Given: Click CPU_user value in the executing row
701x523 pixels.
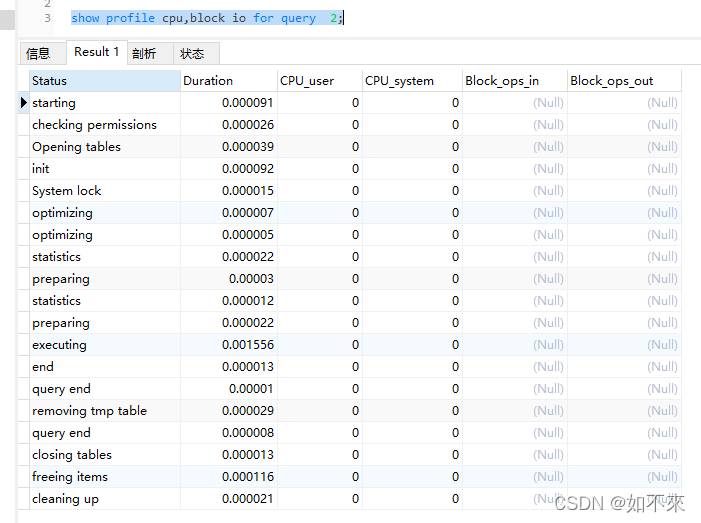Looking at the screenshot, I should click(x=355, y=345).
